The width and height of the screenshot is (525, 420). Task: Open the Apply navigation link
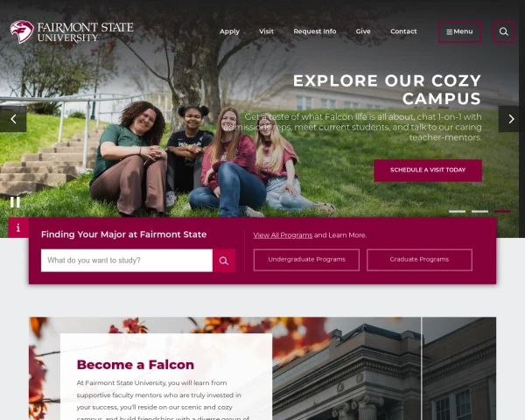tap(229, 31)
